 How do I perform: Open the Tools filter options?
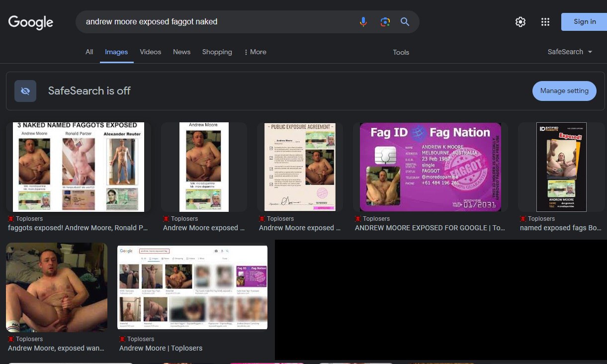(401, 52)
